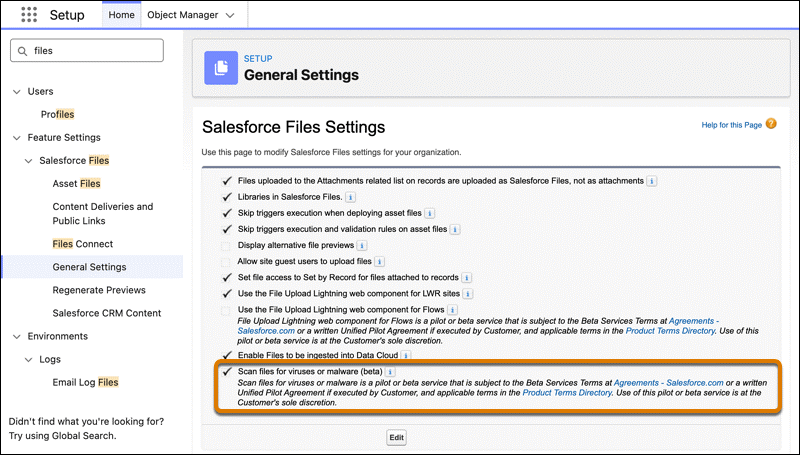Click info icon next to Display alternative file previews
This screenshot has width=800, height=455.
click(361, 245)
